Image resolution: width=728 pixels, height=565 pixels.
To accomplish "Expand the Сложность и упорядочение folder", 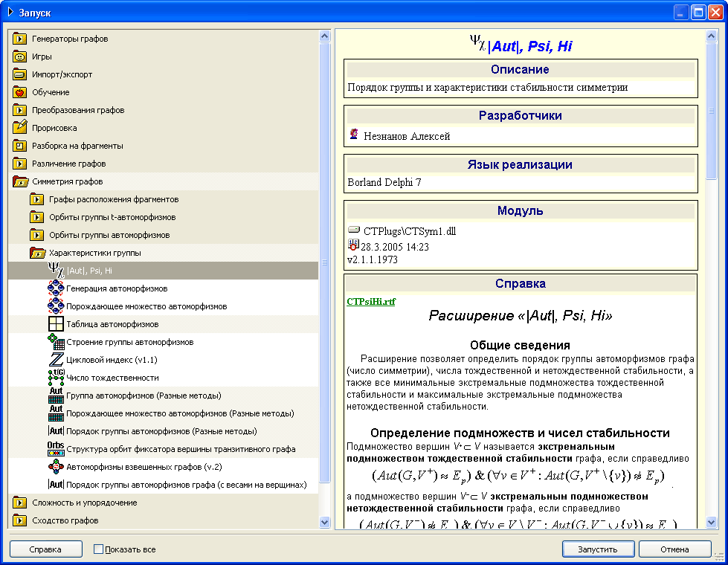I will coord(19,503).
